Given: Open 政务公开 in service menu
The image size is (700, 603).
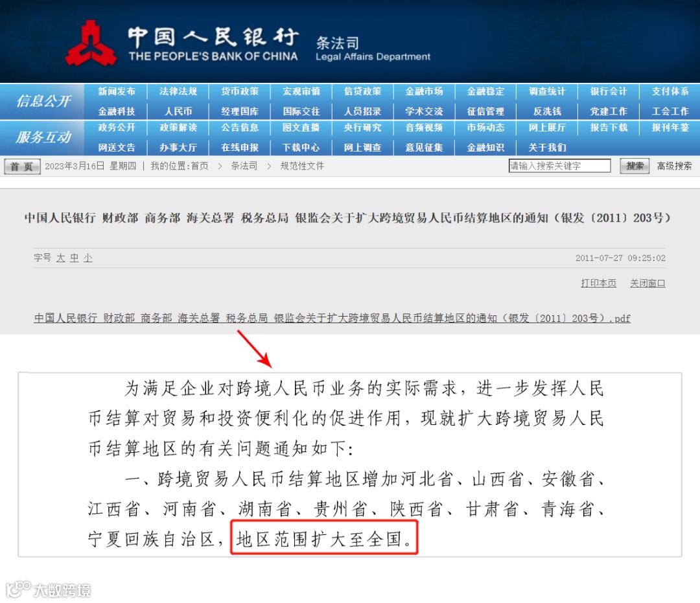Looking at the screenshot, I should pos(117,128).
